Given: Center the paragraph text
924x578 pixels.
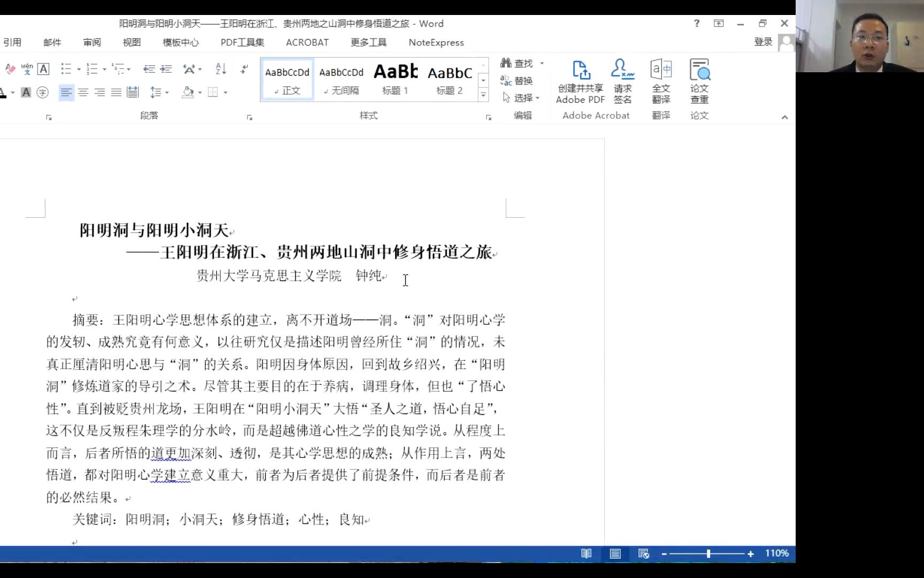Looking at the screenshot, I should click(x=83, y=92).
